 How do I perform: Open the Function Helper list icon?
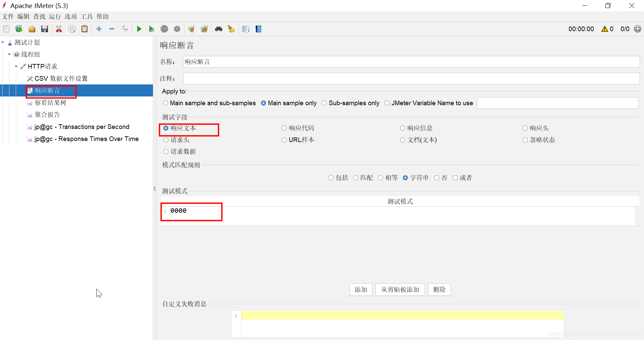point(246,29)
